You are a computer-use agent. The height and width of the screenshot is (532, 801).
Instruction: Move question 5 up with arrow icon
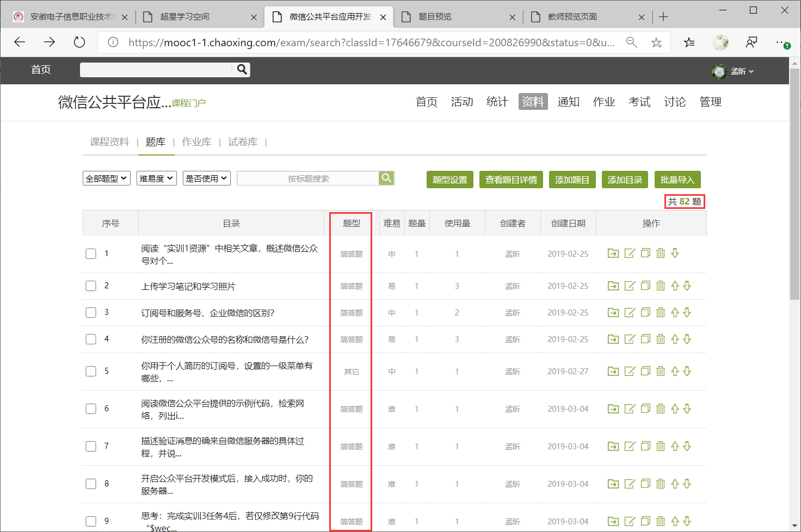(x=675, y=371)
